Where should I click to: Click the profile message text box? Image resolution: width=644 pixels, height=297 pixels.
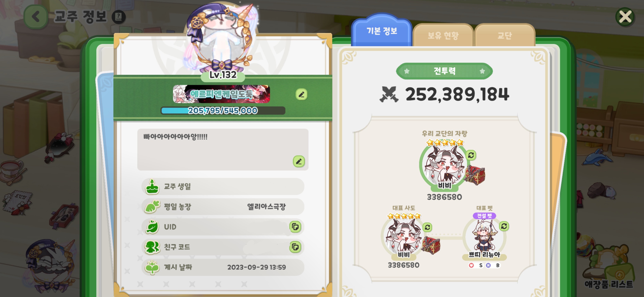pyautogui.click(x=223, y=149)
